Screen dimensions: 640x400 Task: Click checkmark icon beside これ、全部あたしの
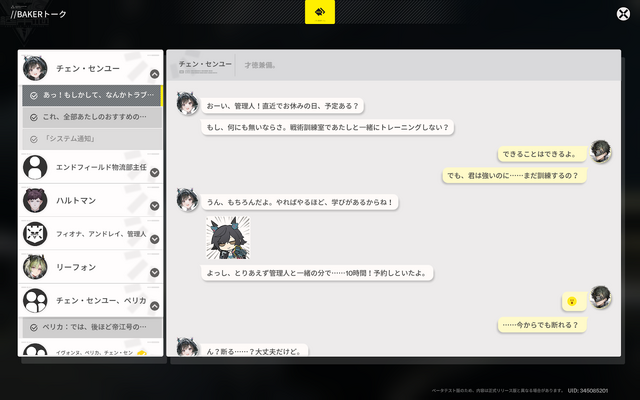coord(34,118)
